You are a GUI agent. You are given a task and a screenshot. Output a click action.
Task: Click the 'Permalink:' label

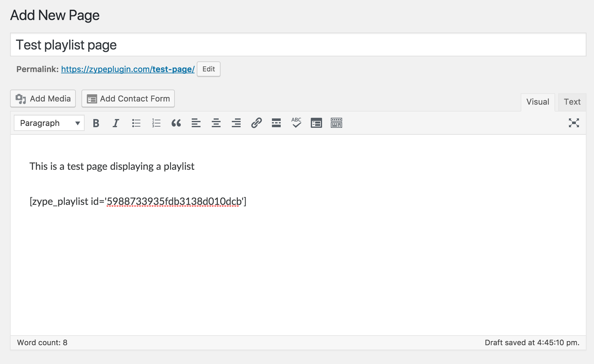[38, 69]
